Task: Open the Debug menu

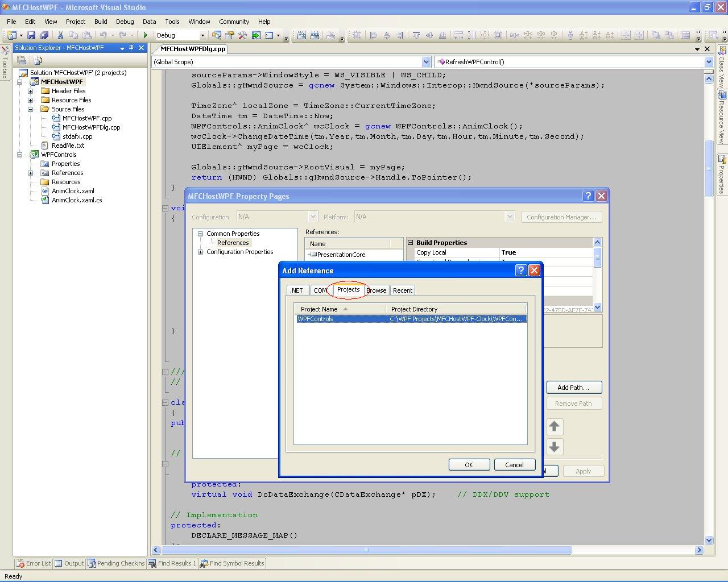Action: 125,22
